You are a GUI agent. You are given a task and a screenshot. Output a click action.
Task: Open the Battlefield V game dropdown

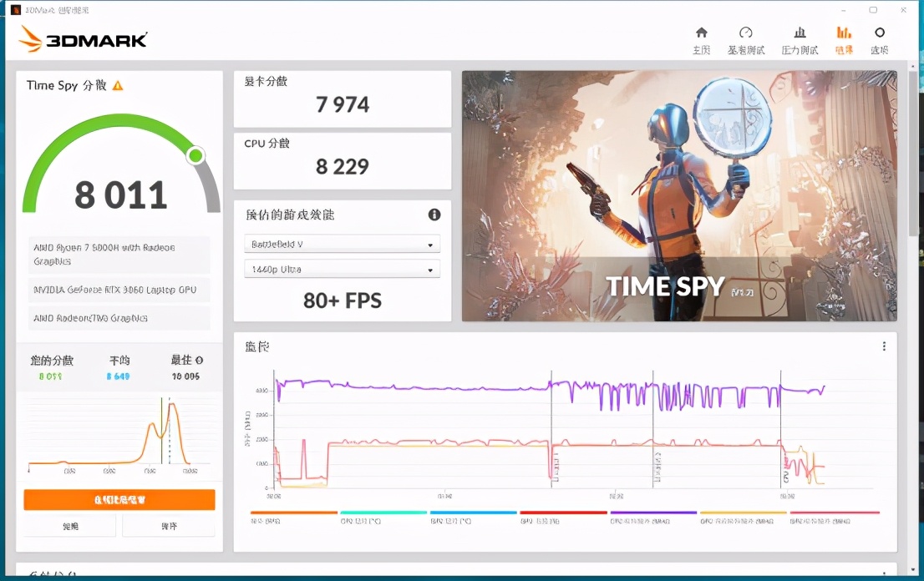tap(342, 245)
